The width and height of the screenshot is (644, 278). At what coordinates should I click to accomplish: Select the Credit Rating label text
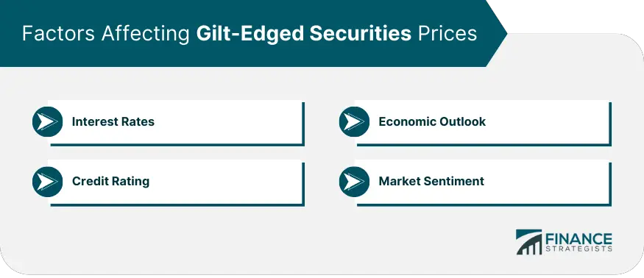tap(110, 181)
